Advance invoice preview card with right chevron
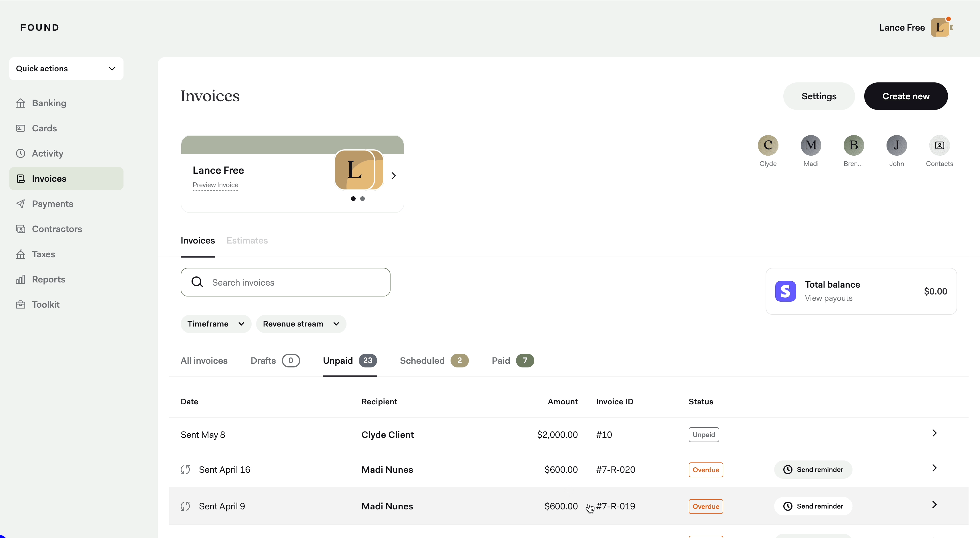Viewport: 980px width, 538px height. [393, 175]
